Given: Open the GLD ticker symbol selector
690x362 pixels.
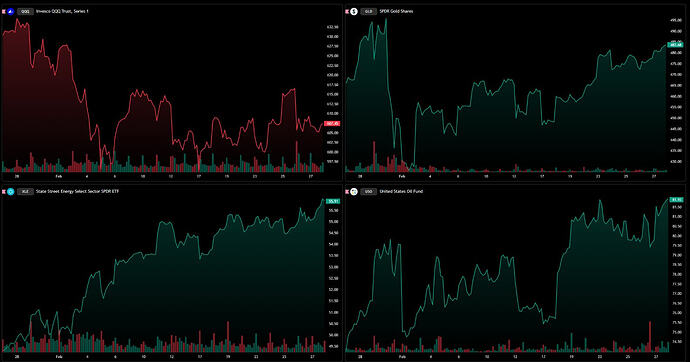Looking at the screenshot, I should [368, 11].
